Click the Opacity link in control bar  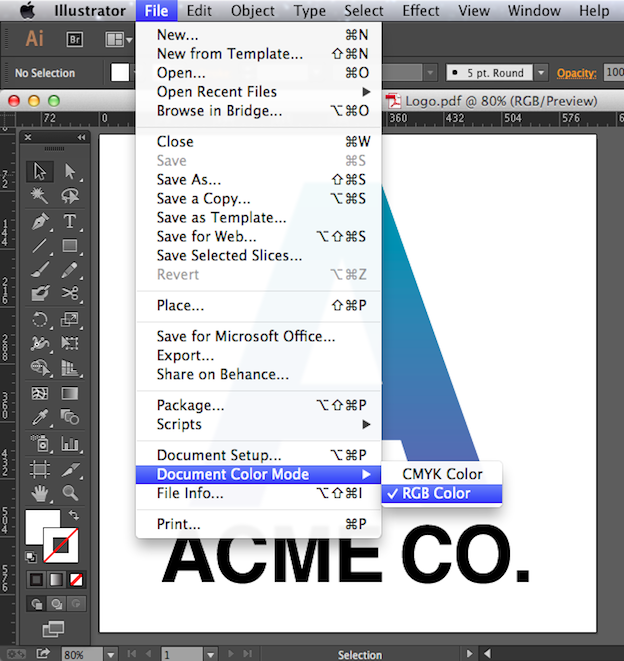(x=575, y=73)
